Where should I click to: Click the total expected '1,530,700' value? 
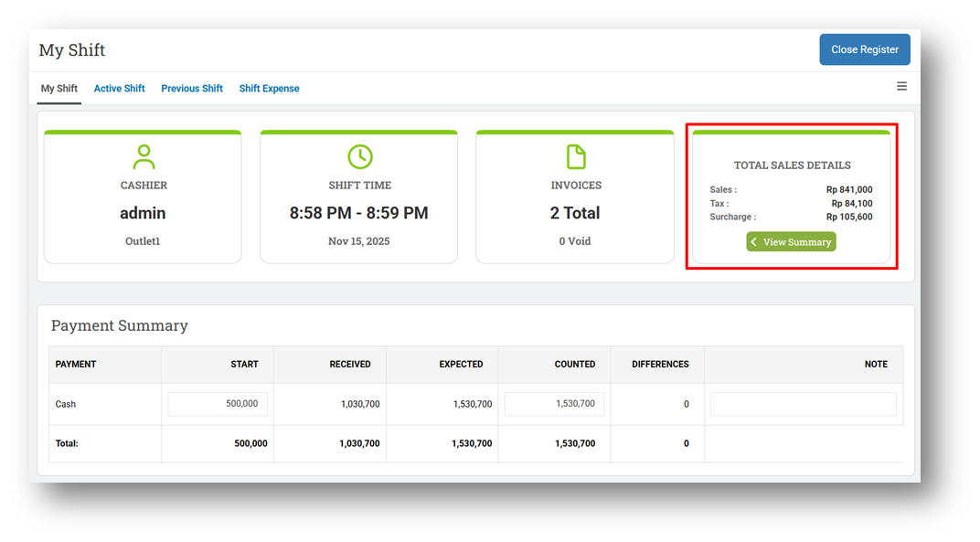[x=472, y=443]
